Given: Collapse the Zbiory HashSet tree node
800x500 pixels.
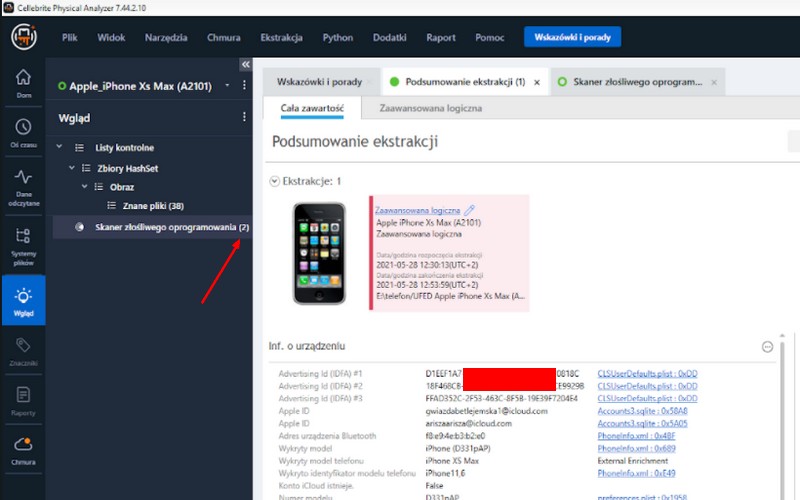Looking at the screenshot, I should 72,168.
